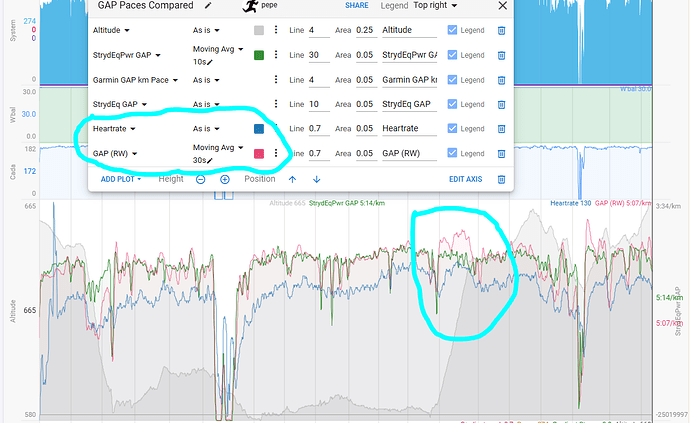Click StrydEqPwr GAP 5:14/km legend label
690x423 pixels.
(347, 203)
